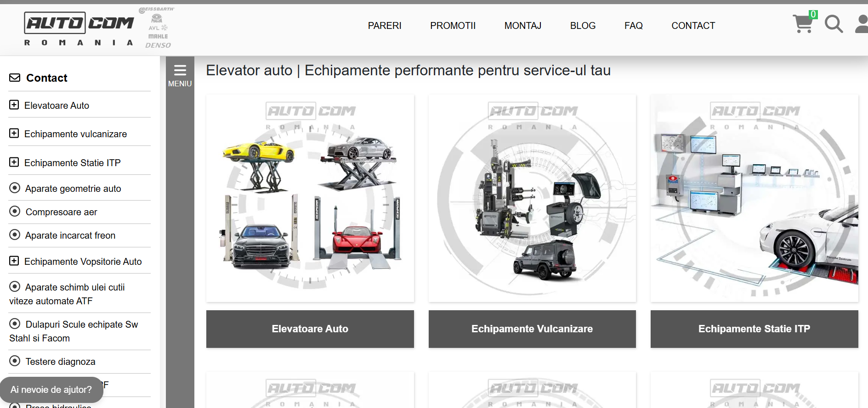Image resolution: width=868 pixels, height=408 pixels.
Task: Click bullet icon beside Aparate geometrie auto
Action: (15, 188)
